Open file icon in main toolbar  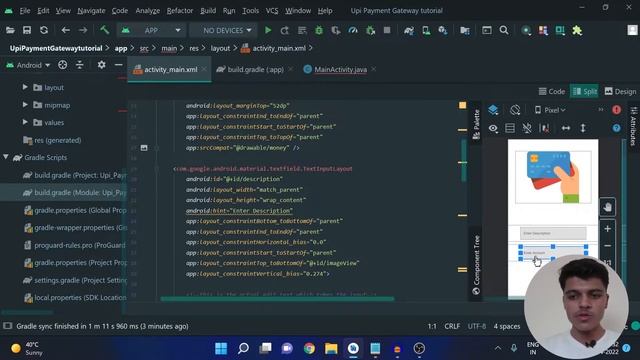(x=10, y=30)
